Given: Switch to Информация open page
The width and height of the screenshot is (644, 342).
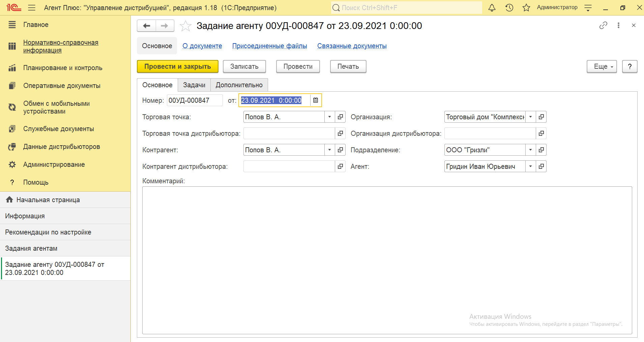Looking at the screenshot, I should 65,216.
